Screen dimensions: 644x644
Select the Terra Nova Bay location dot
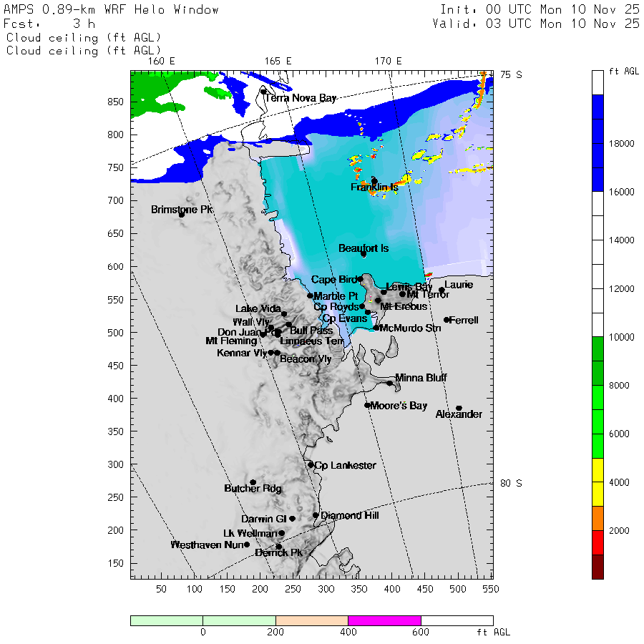pyautogui.click(x=263, y=92)
